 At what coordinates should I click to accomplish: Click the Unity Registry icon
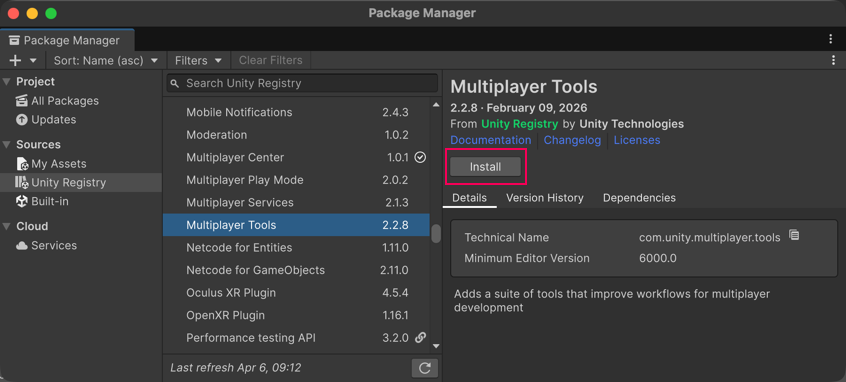click(22, 182)
